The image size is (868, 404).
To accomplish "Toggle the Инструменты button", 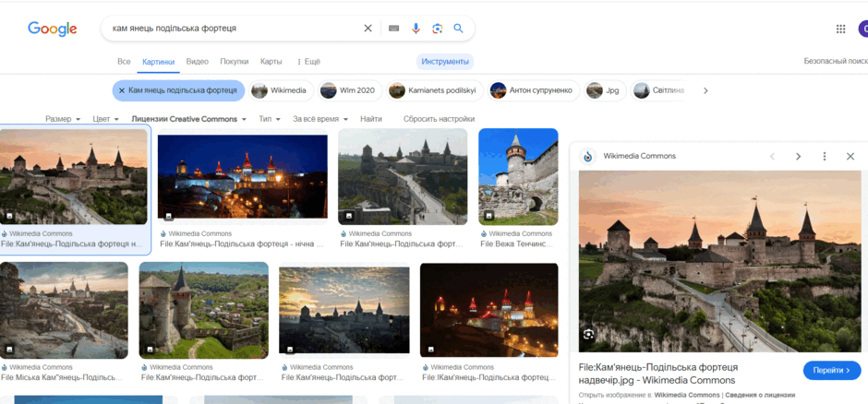I will (445, 62).
